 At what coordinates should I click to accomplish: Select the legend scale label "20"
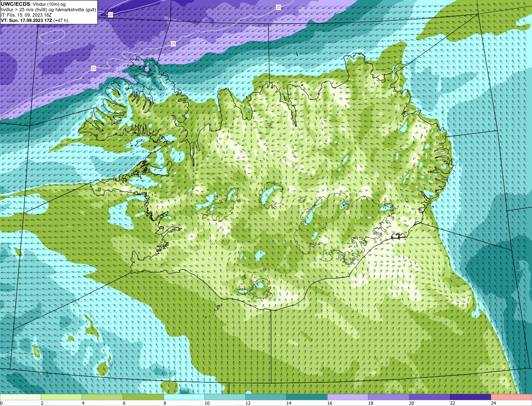pos(411,403)
